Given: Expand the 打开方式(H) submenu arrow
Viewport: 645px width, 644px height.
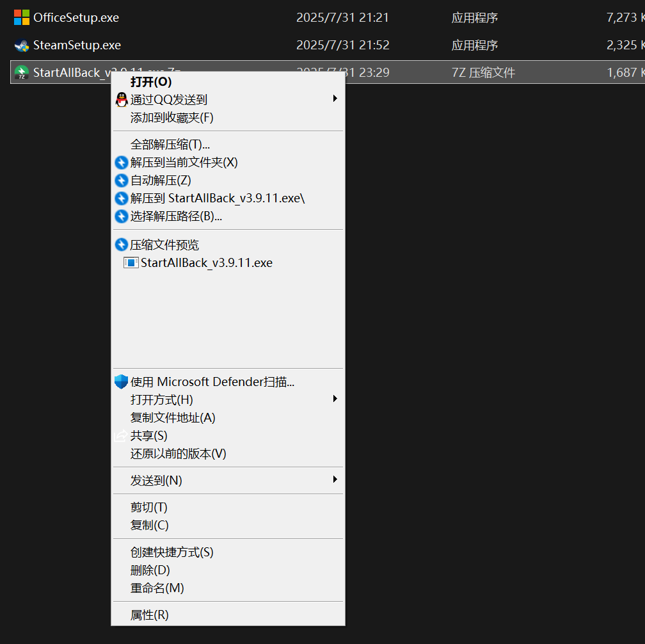Looking at the screenshot, I should (335, 399).
